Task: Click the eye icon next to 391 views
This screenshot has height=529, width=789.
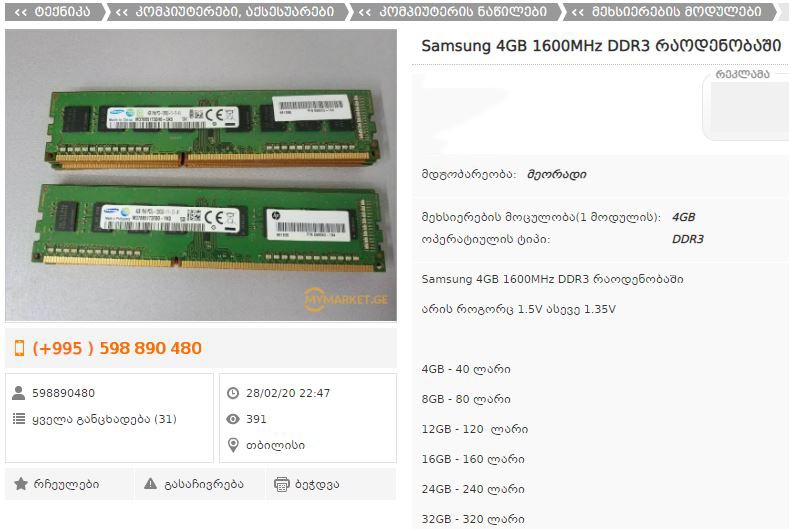Action: 232,419
